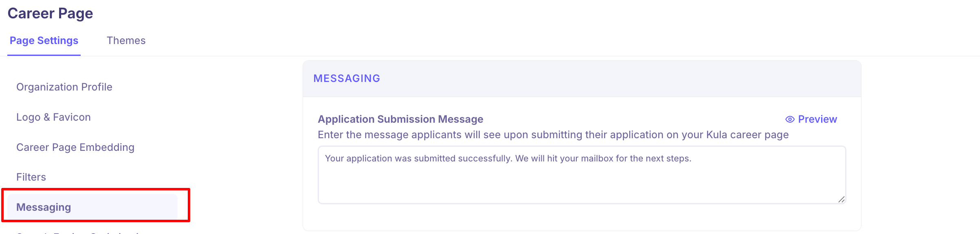980x234 pixels.
Task: Open Organization Profile settings
Action: click(x=64, y=87)
